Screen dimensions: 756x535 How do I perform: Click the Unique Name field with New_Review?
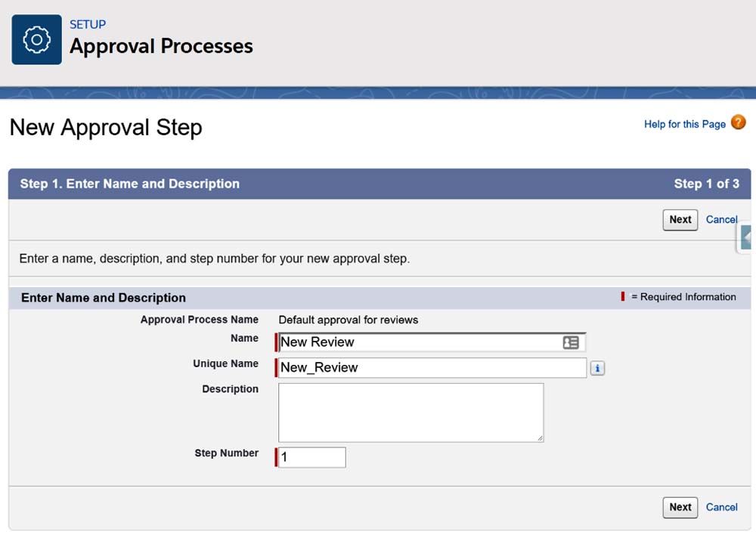pos(432,368)
